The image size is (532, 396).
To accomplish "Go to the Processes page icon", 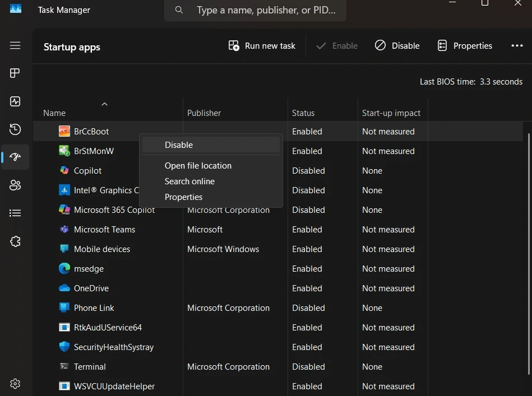I will pos(15,73).
